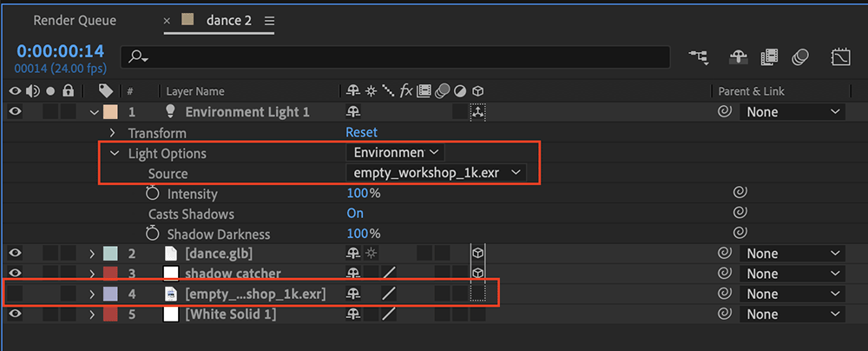Enable Frame Blending for all layers

[x=769, y=56]
